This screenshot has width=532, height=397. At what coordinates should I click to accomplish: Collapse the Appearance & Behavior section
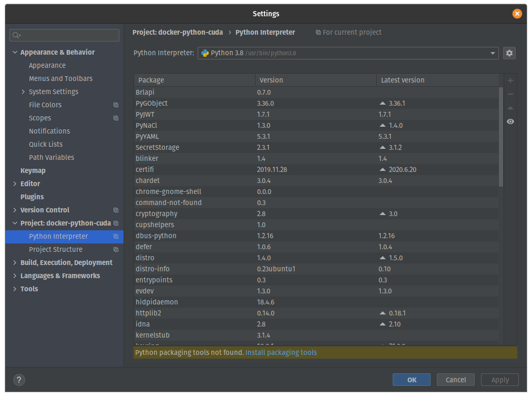[x=15, y=52]
